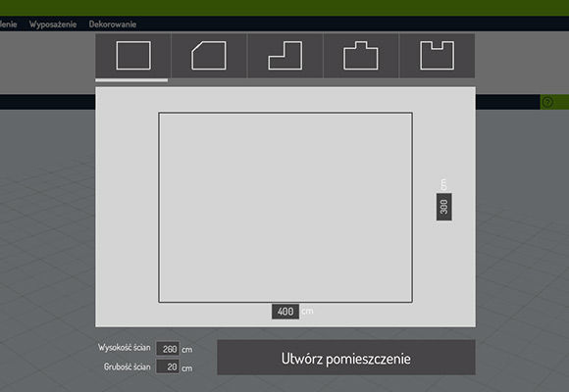Open the Wyposażenie menu

point(53,24)
